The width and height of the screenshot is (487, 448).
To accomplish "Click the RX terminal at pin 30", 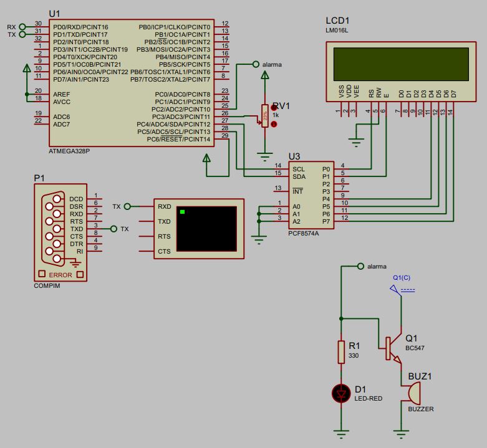I will (22, 27).
